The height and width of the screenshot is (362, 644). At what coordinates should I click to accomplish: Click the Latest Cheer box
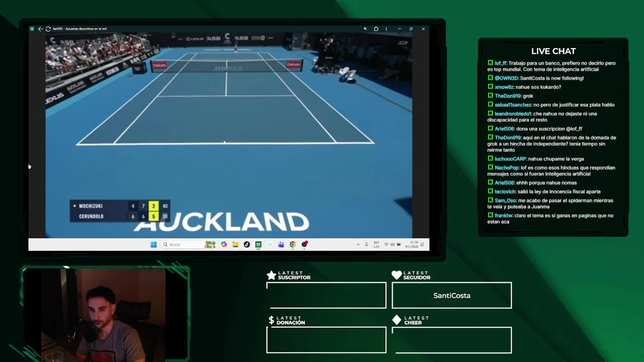452,340
